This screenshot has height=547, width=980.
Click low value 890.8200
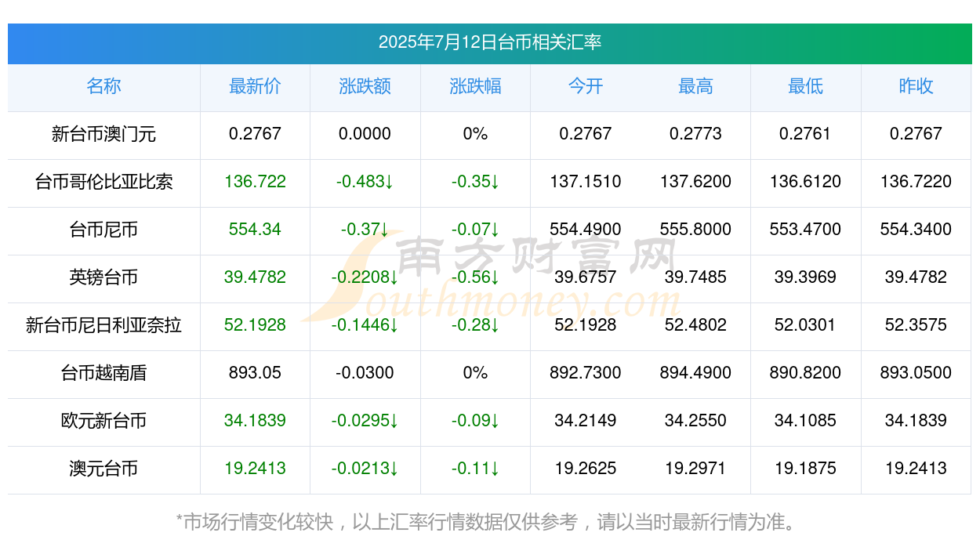click(x=805, y=373)
